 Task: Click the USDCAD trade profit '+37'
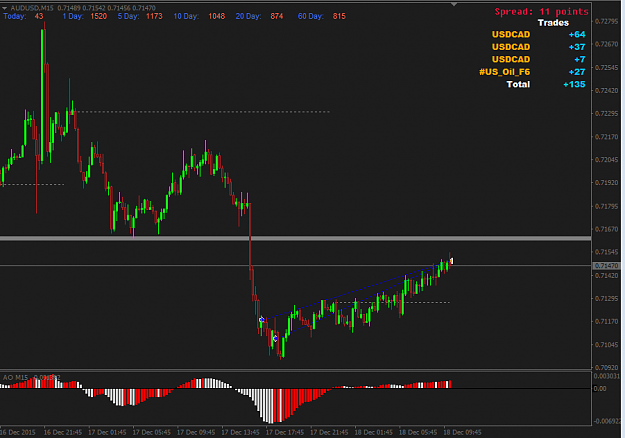(x=577, y=47)
